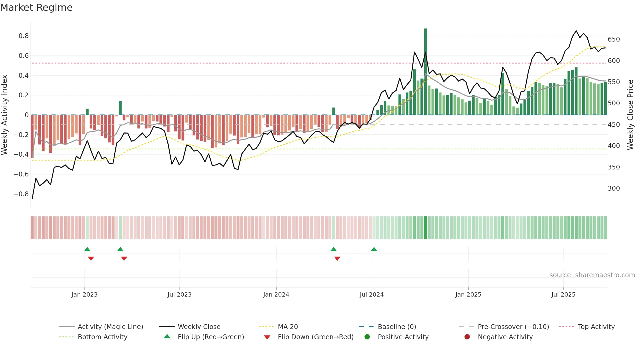Click the Pre-Crossover (−0.10) legend entry
The image size is (644, 362).
(504, 327)
